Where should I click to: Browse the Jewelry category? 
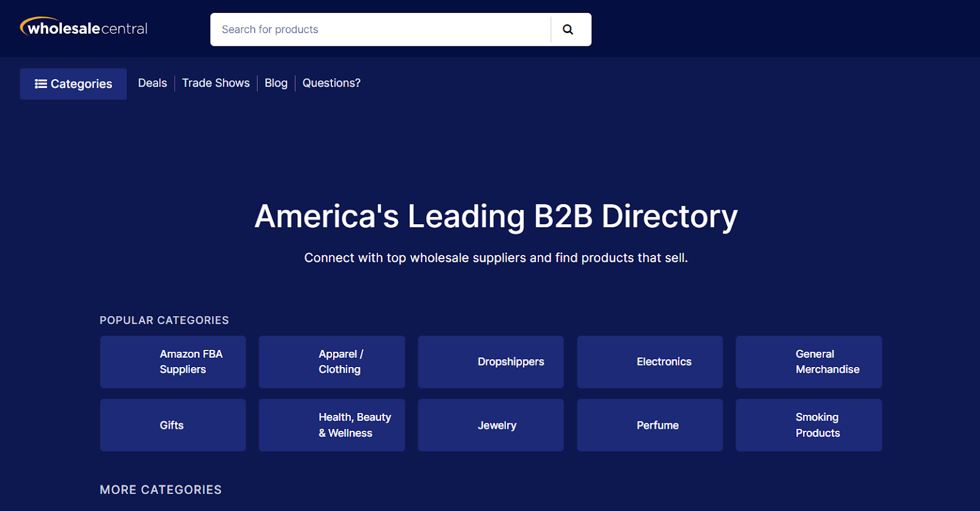tap(491, 425)
